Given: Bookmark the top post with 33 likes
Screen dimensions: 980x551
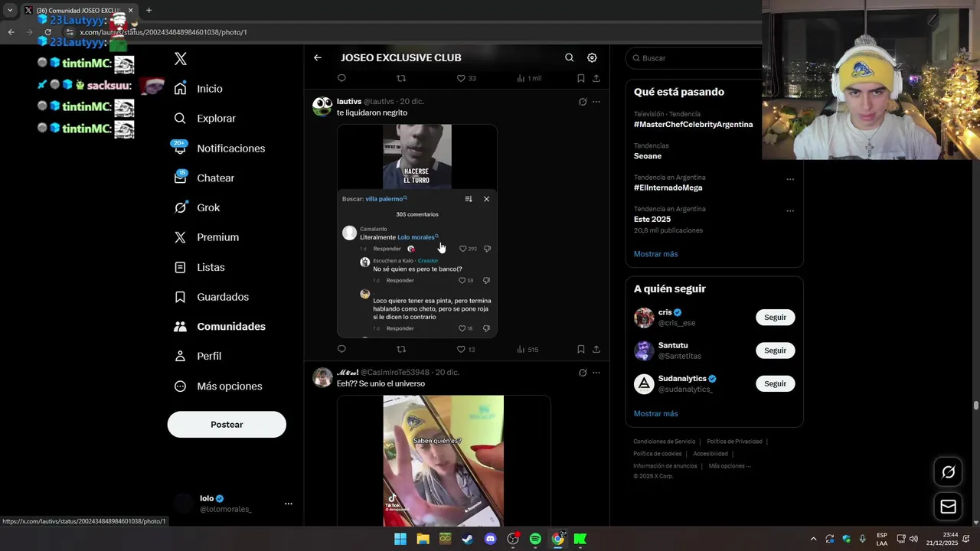Looking at the screenshot, I should (580, 78).
